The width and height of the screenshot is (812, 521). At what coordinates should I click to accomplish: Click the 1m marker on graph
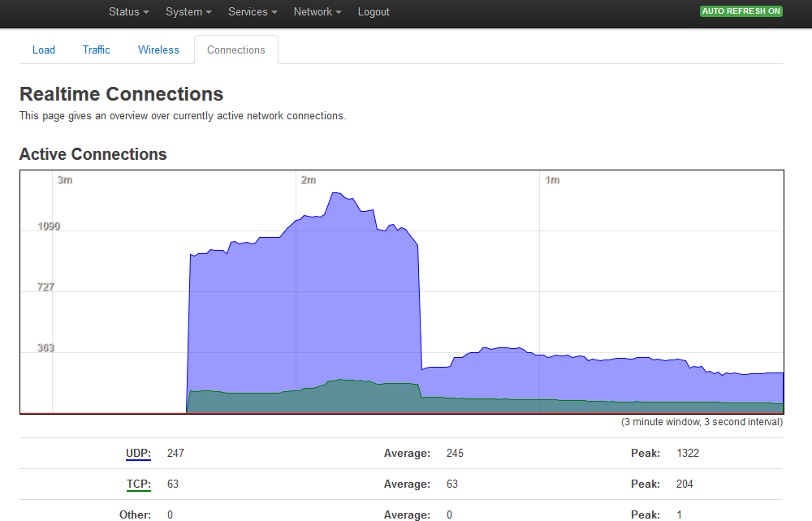click(552, 180)
